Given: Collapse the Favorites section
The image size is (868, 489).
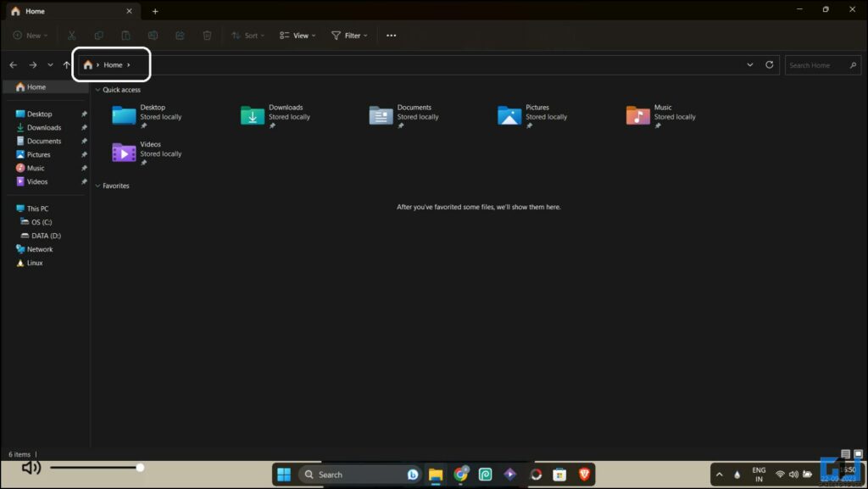Looking at the screenshot, I should pos(97,186).
